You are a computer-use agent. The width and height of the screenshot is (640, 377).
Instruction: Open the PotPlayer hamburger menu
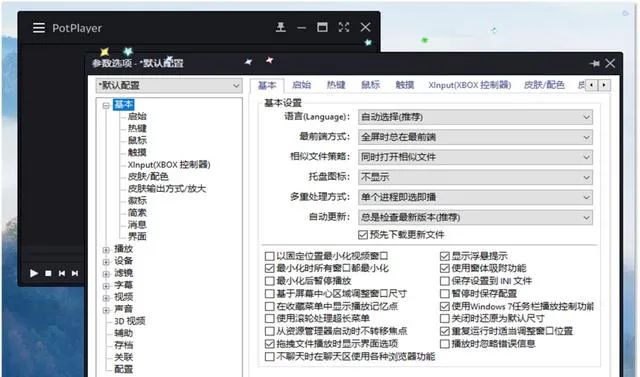tap(39, 28)
